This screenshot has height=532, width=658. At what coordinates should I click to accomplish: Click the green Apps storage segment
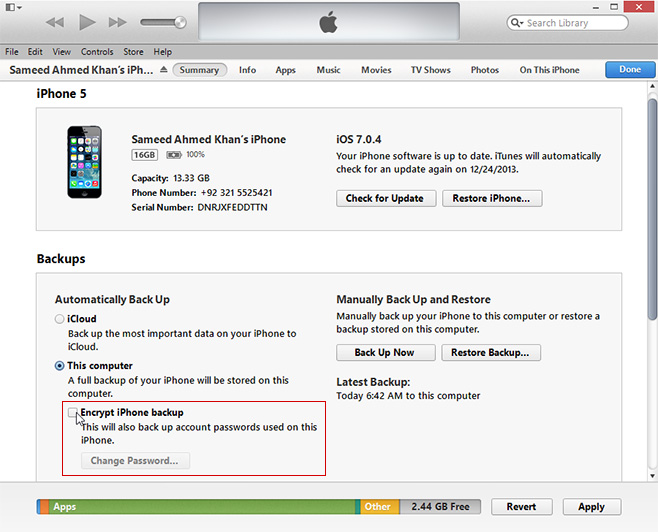point(201,506)
